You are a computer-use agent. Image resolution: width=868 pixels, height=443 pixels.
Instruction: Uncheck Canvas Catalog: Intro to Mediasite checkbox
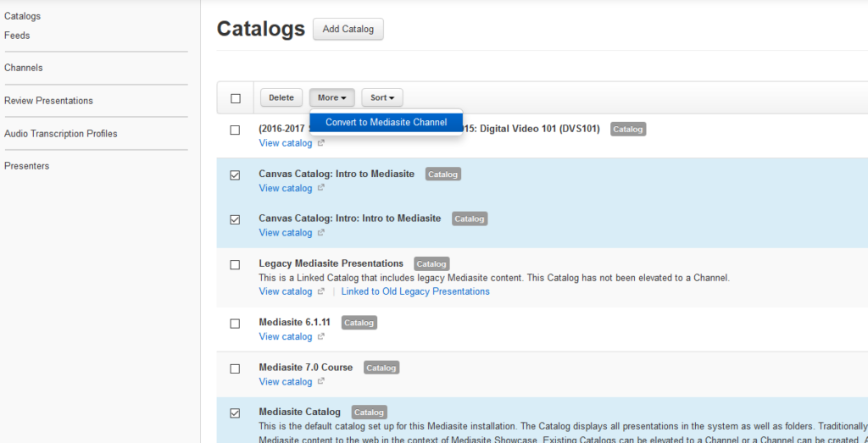pos(235,174)
